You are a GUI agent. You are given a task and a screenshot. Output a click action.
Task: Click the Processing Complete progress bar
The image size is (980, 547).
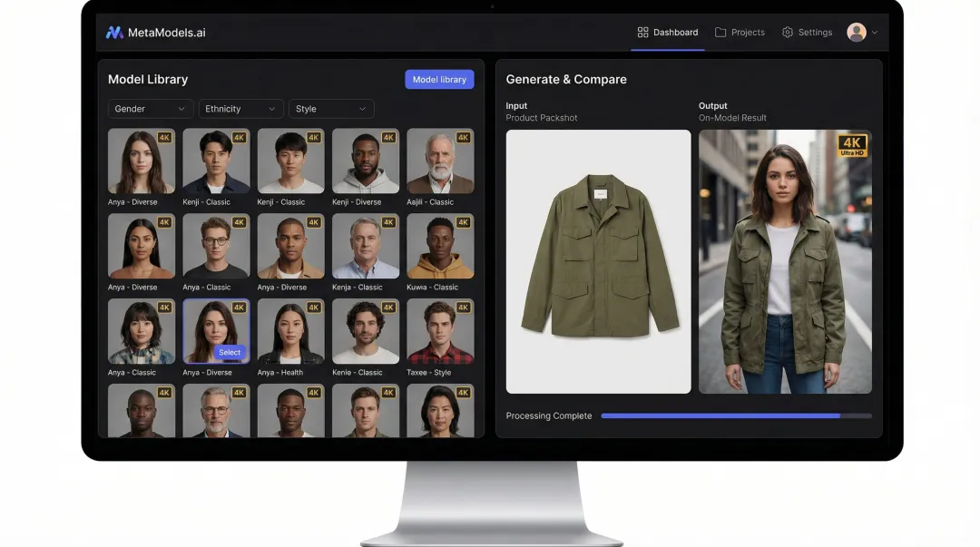tap(738, 415)
